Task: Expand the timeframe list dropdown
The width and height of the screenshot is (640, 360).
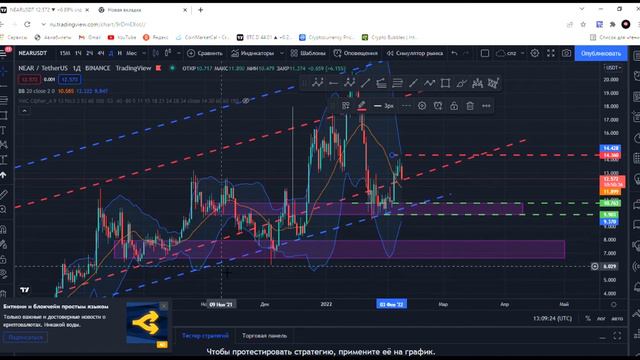Action: (x=144, y=53)
